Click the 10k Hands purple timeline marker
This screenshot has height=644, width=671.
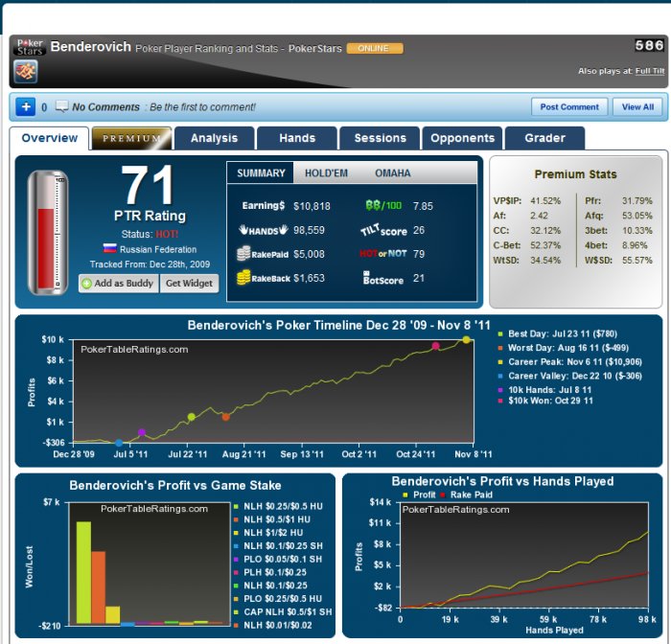(x=142, y=432)
